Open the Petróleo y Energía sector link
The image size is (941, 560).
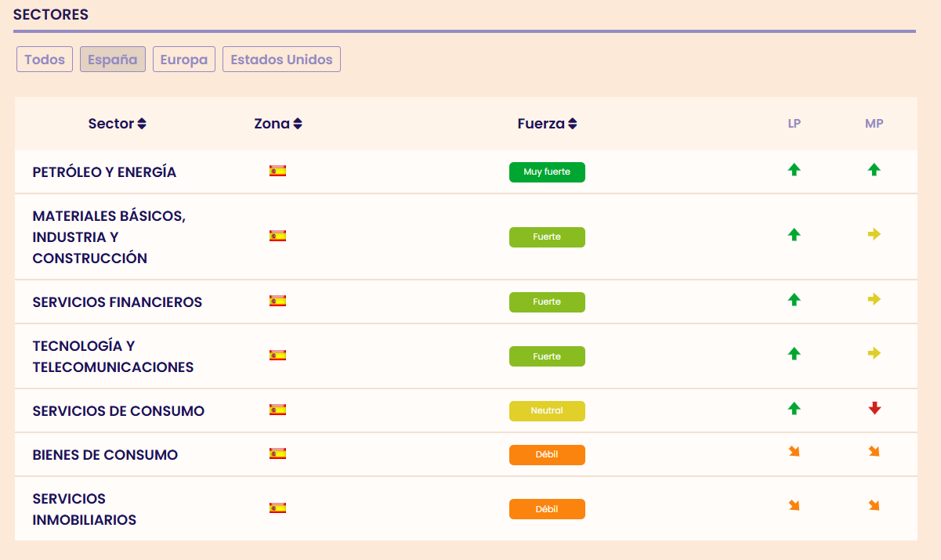(x=104, y=172)
